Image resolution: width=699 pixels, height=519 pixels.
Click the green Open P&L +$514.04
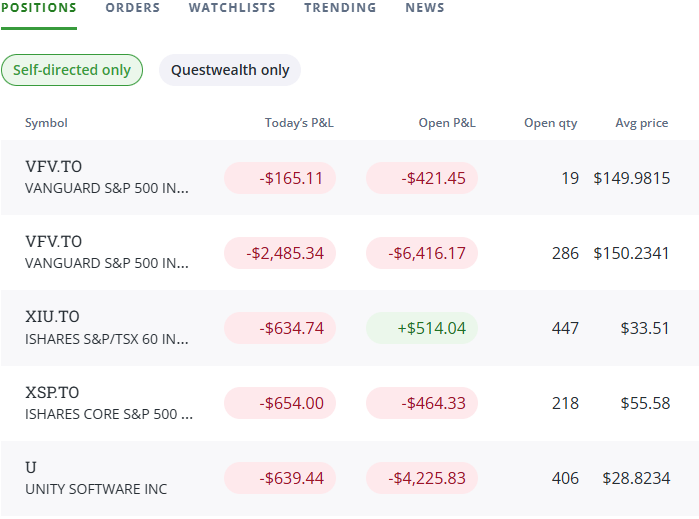[422, 328]
